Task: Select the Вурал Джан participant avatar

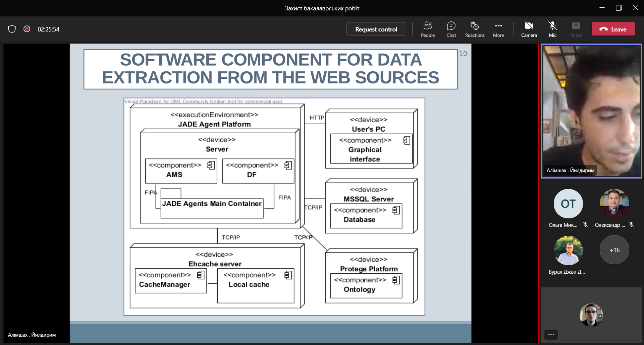Action: pos(568,250)
